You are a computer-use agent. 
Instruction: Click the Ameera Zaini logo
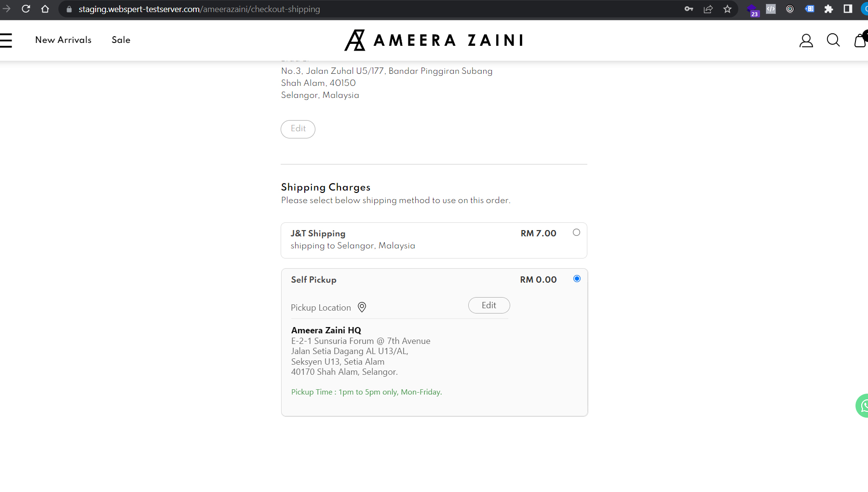coord(434,40)
